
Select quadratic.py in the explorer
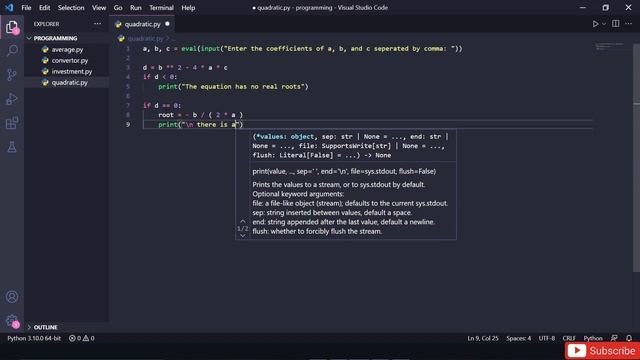(69, 82)
